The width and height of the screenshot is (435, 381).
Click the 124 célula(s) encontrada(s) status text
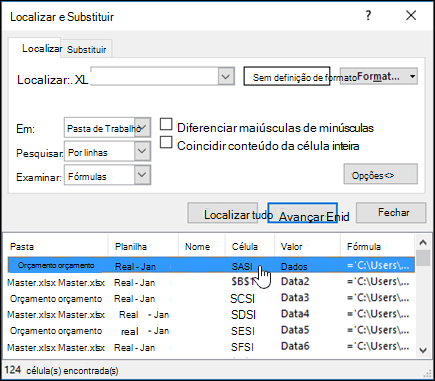click(x=61, y=370)
